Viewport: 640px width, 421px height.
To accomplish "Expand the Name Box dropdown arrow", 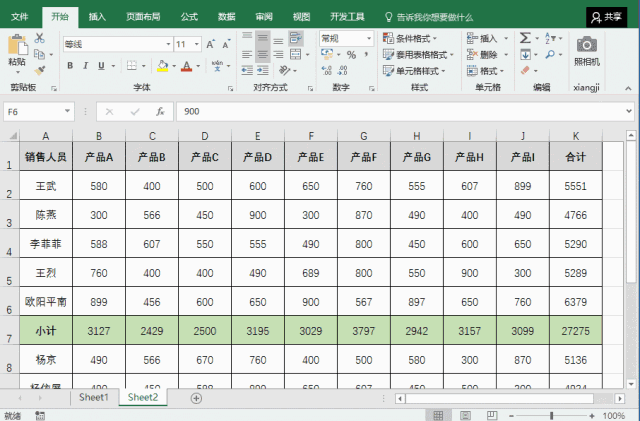I will (x=67, y=112).
